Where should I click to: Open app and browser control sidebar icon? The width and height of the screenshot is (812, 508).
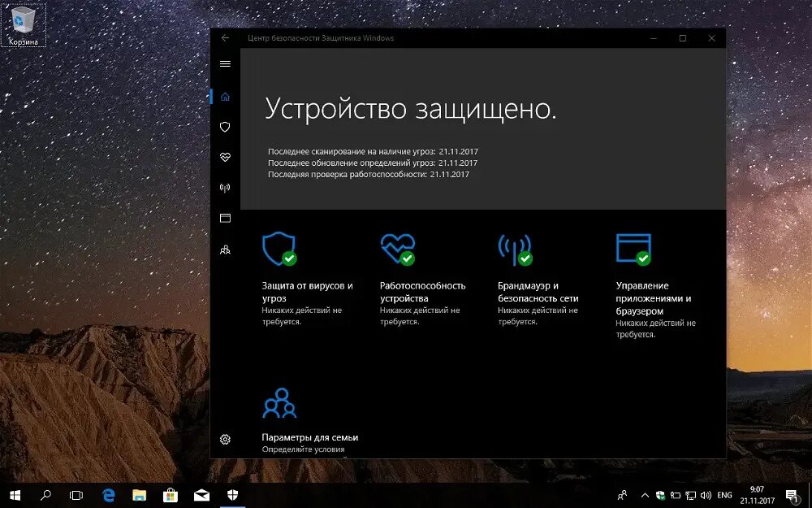225,218
